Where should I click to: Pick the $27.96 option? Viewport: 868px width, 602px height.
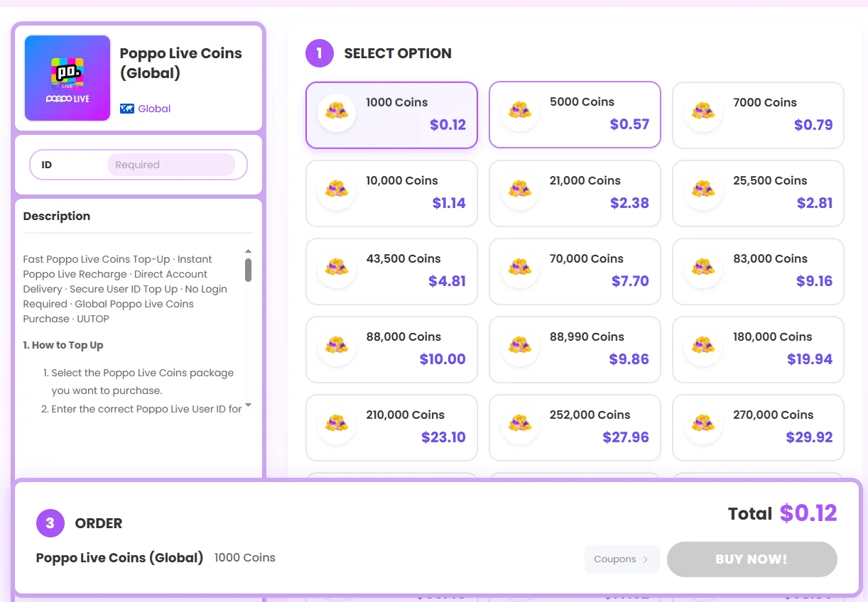[575, 427]
